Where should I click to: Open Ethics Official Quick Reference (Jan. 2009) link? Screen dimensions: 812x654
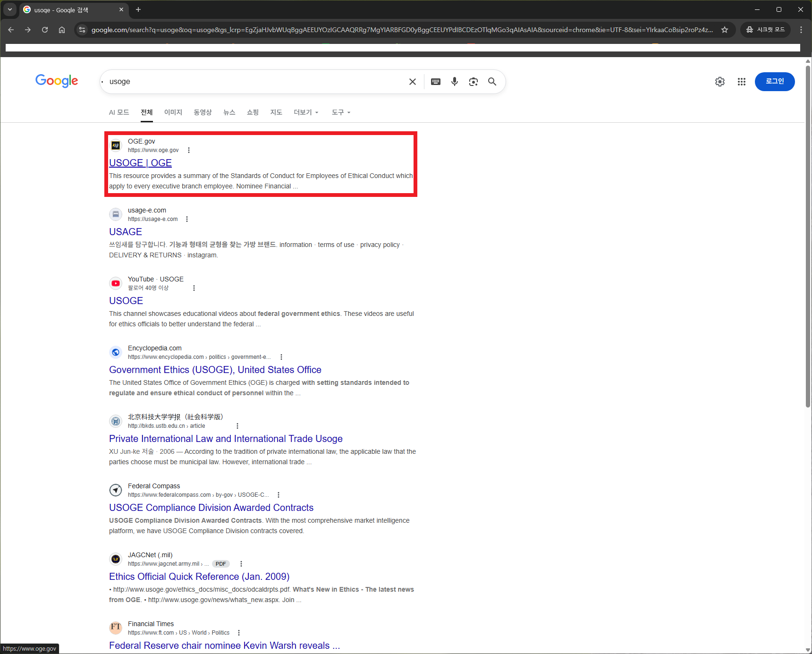pos(199,577)
